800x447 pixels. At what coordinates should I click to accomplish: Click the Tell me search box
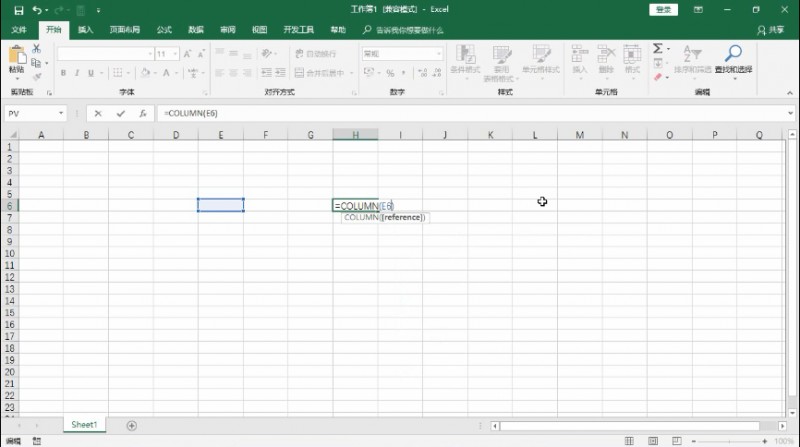403,30
